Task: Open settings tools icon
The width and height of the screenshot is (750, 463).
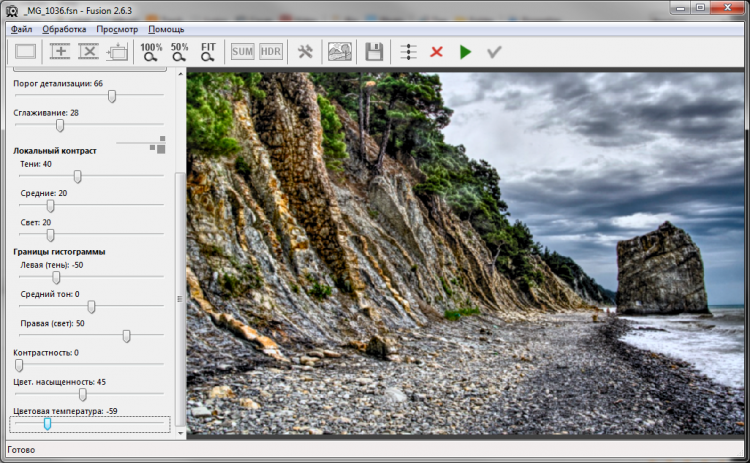Action: click(305, 52)
